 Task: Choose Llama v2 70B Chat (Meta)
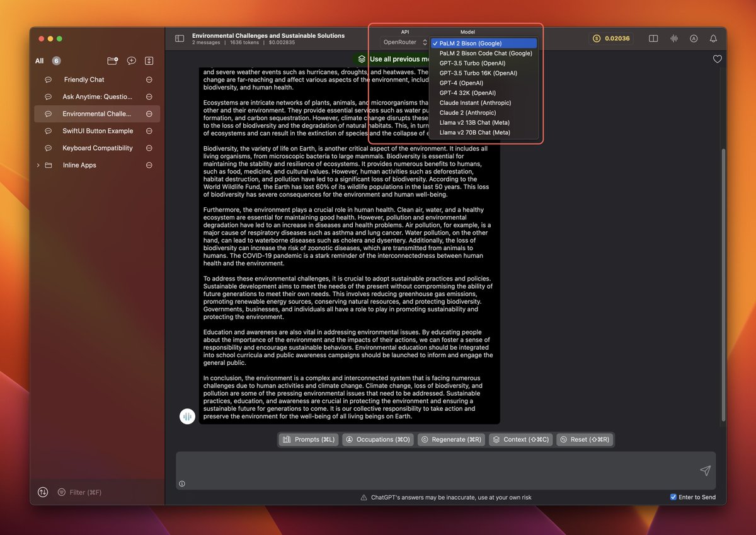pos(484,132)
